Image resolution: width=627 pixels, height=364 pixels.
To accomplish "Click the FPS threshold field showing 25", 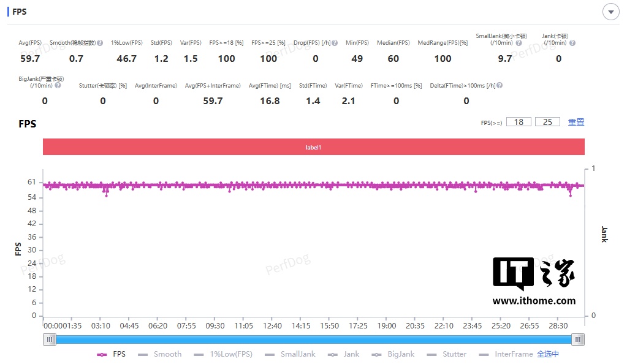I will [x=547, y=122].
